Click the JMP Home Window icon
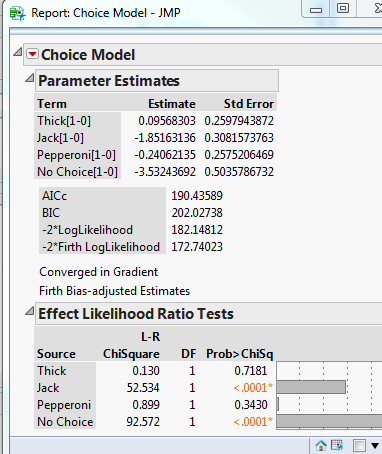The height and width of the screenshot is (454, 382). 321,445
